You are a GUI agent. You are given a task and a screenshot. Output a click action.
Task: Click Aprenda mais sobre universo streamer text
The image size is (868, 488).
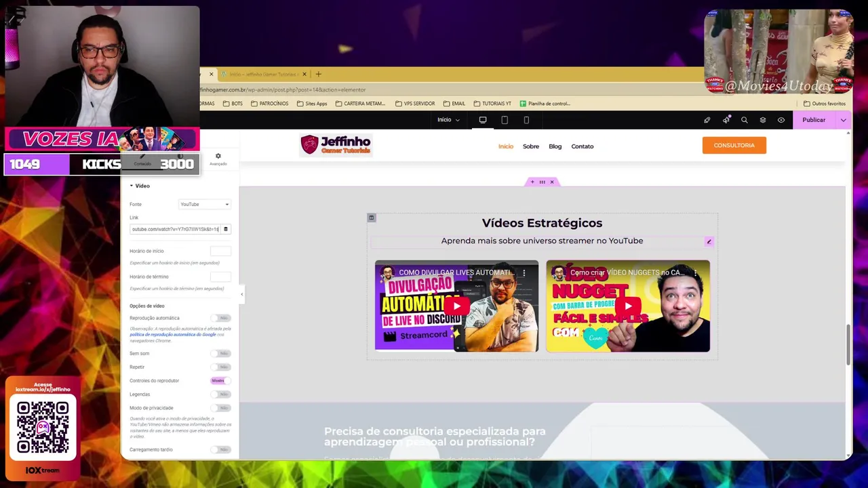click(x=542, y=241)
